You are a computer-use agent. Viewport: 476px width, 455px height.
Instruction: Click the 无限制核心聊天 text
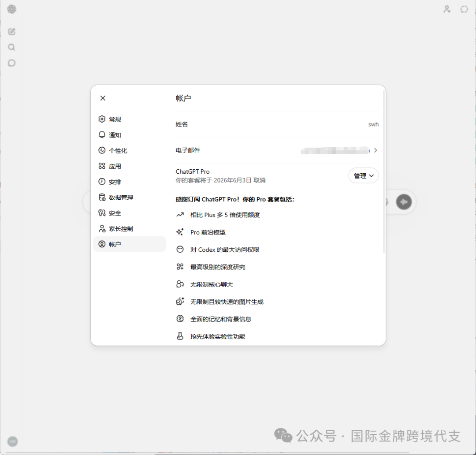pos(212,284)
